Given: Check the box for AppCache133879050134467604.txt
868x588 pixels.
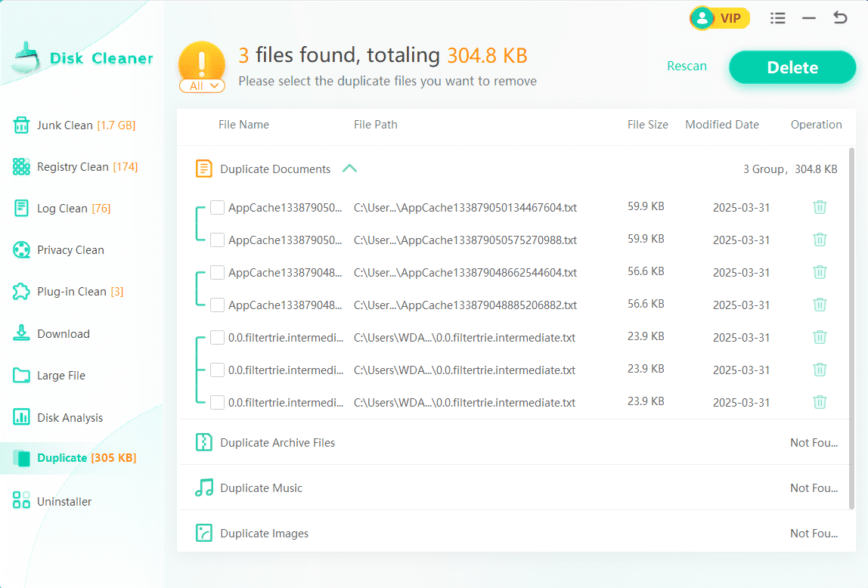Looking at the screenshot, I should point(217,207).
